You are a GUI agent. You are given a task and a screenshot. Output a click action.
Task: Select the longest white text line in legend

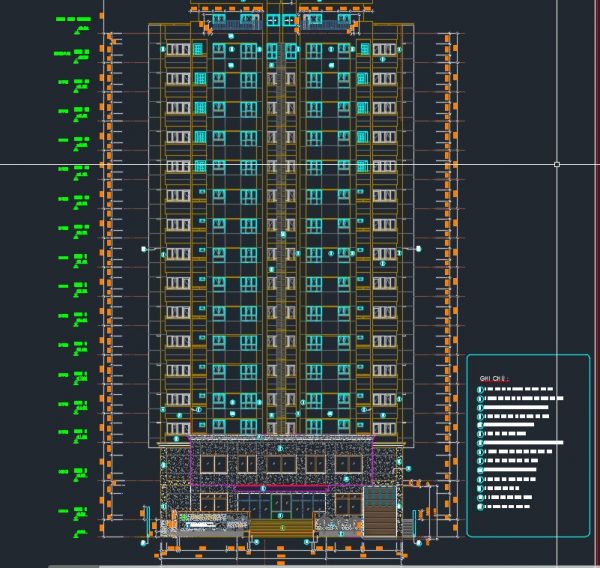click(x=524, y=442)
